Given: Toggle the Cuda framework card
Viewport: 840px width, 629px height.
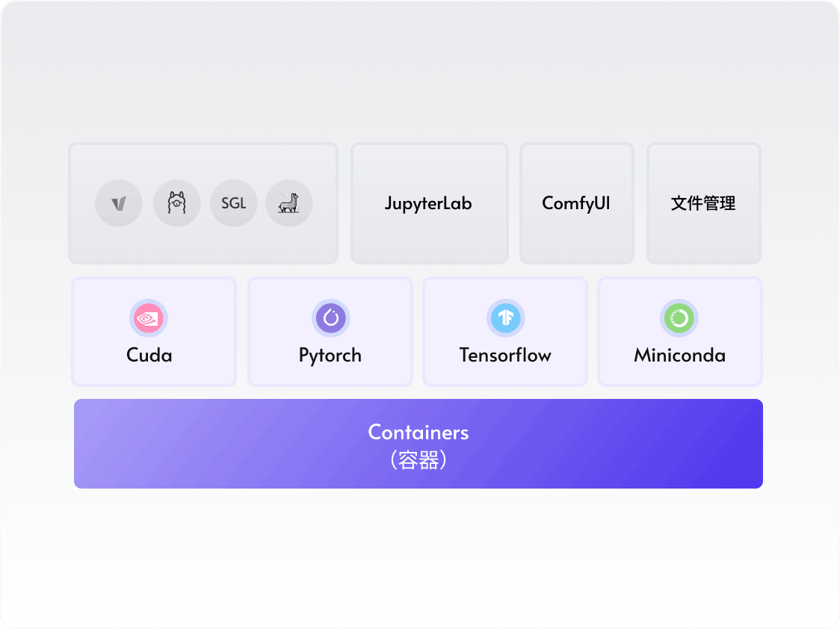Looking at the screenshot, I should coord(153,331).
